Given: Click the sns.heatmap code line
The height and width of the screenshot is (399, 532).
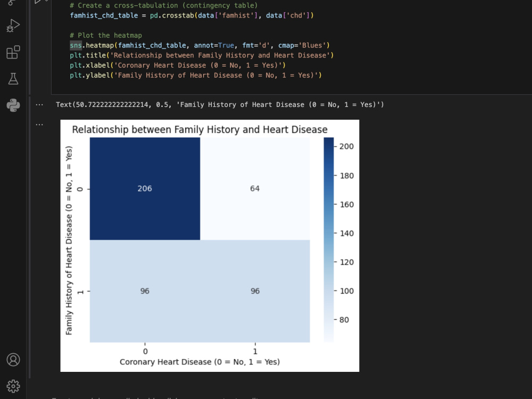Looking at the screenshot, I should click(199, 45).
